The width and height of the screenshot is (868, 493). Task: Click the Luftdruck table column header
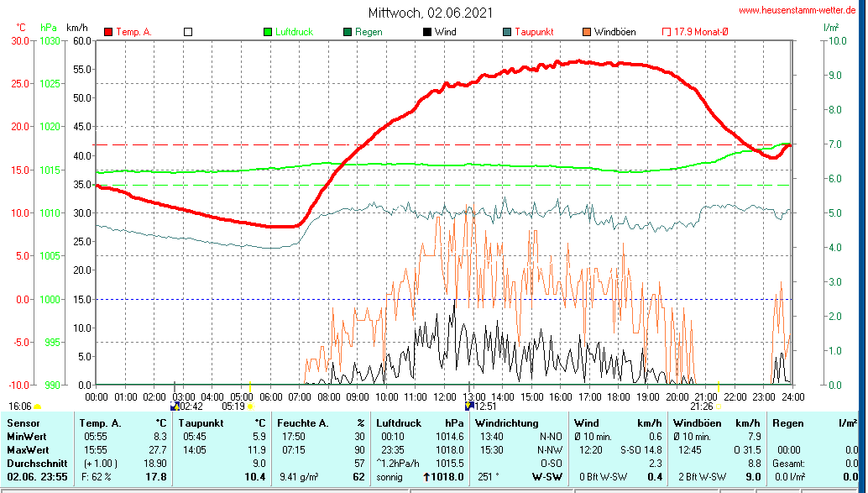[399, 423]
